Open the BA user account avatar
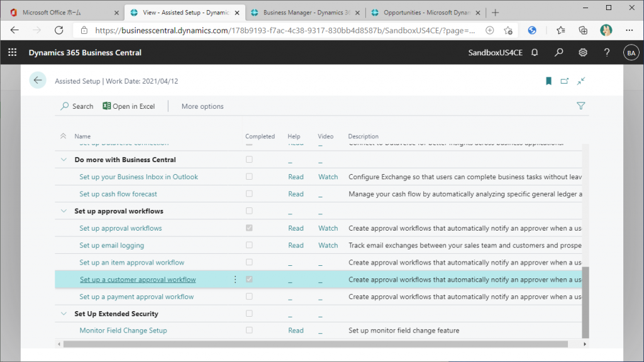 (631, 53)
